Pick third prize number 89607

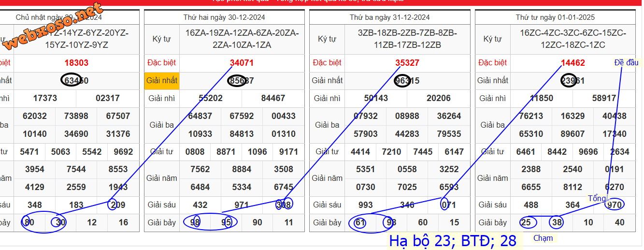(x=572, y=134)
